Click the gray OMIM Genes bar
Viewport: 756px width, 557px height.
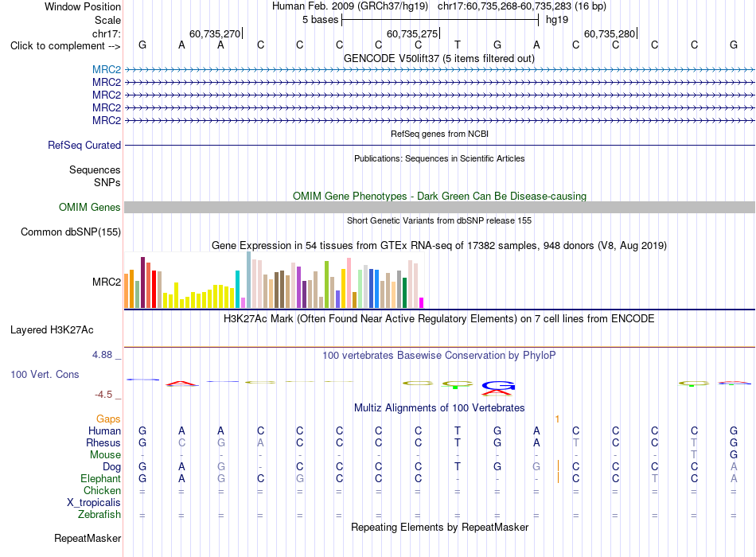pos(439,208)
